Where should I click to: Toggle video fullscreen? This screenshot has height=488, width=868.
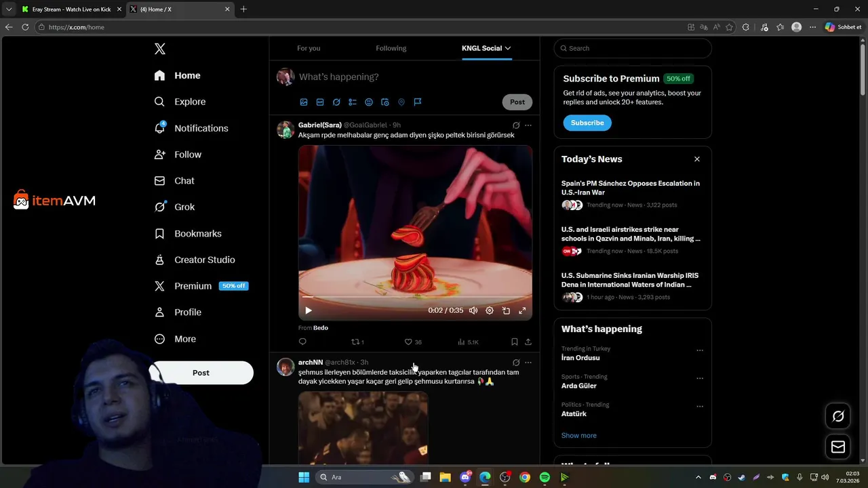coord(522,310)
